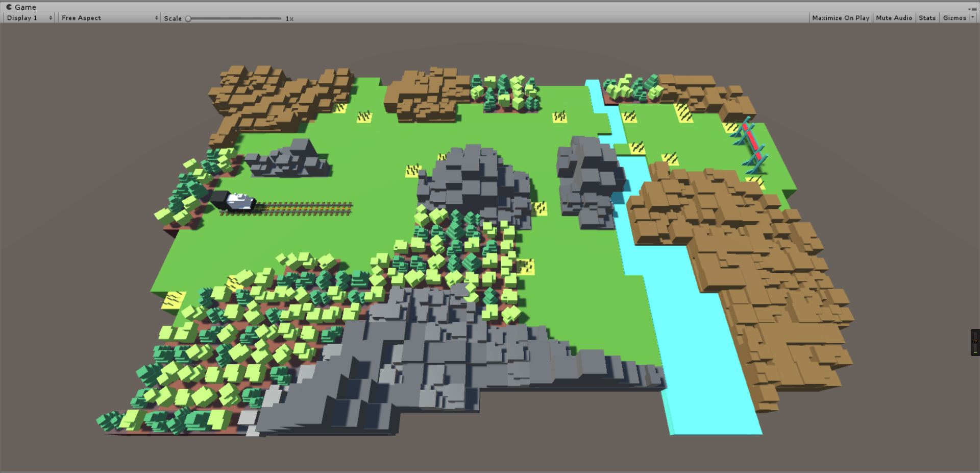Open the Display 1 dropdown
980x473 pixels.
[x=29, y=18]
